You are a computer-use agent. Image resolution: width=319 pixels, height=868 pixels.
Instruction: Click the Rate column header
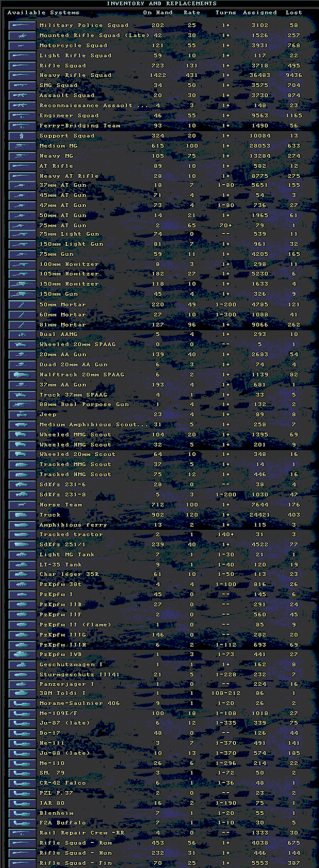point(192,13)
